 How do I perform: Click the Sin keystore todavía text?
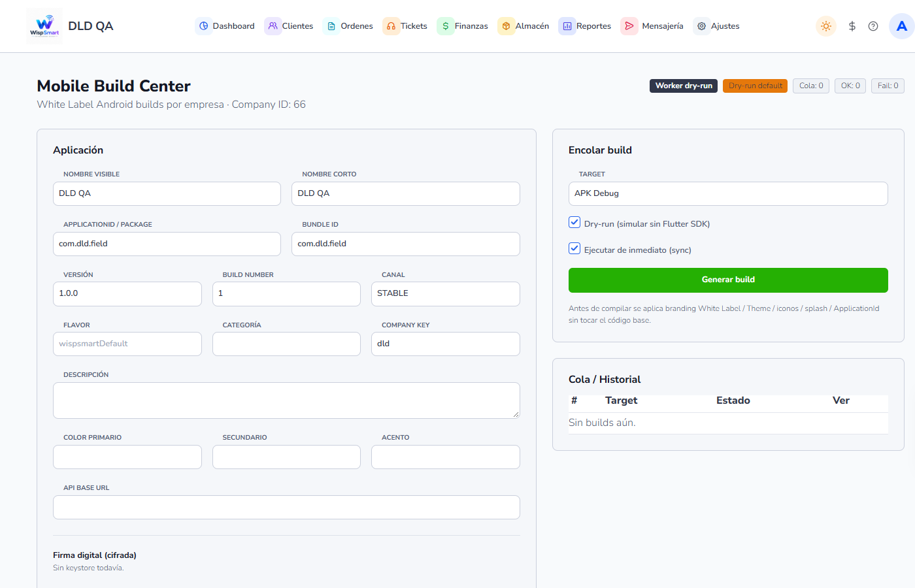(88, 568)
